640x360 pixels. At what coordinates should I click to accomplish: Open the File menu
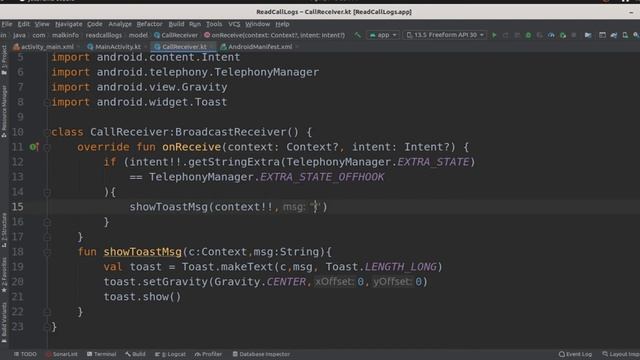pos(7,24)
